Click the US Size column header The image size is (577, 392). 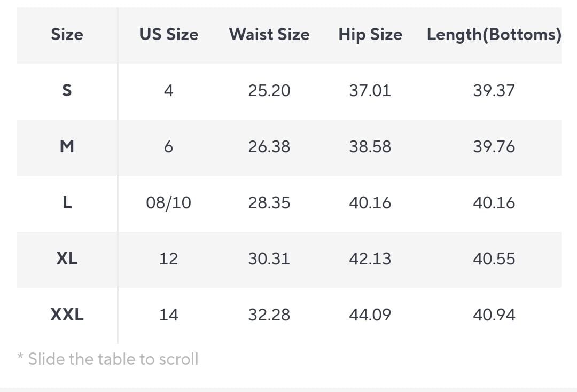(168, 35)
